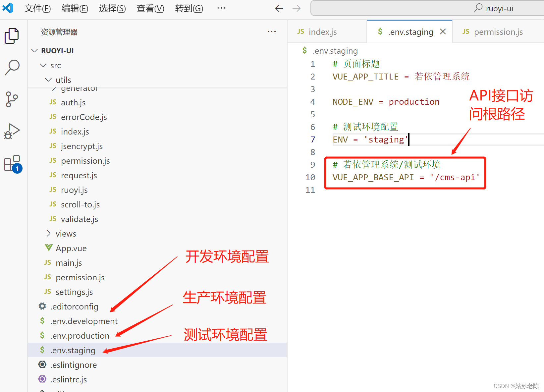Switch to the permission.js editor tab
Viewport: 544px width, 392px height.
point(497,31)
